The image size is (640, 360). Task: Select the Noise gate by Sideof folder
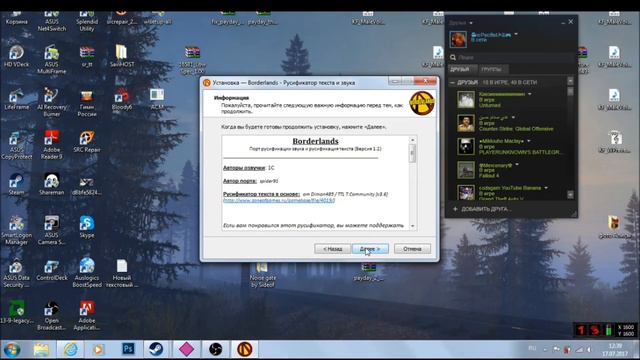pyautogui.click(x=262, y=275)
